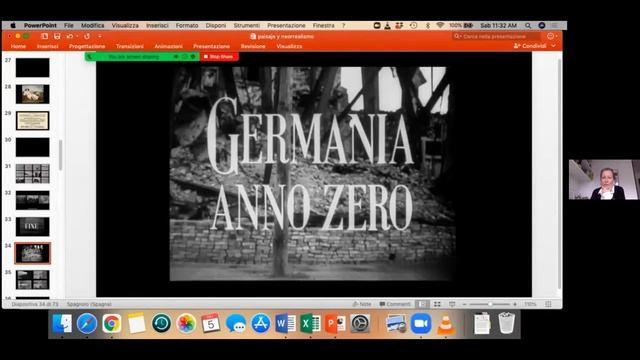This screenshot has height=360, width=640.
Task: Select slide 28 thumbnail
Action: pos(33,94)
